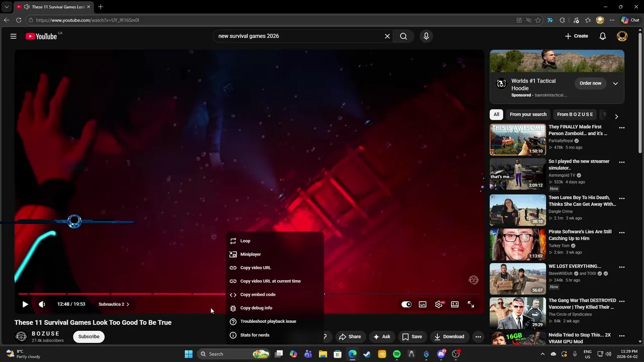Open Steam from the taskbar
The image size is (644, 362).
[x=367, y=354]
